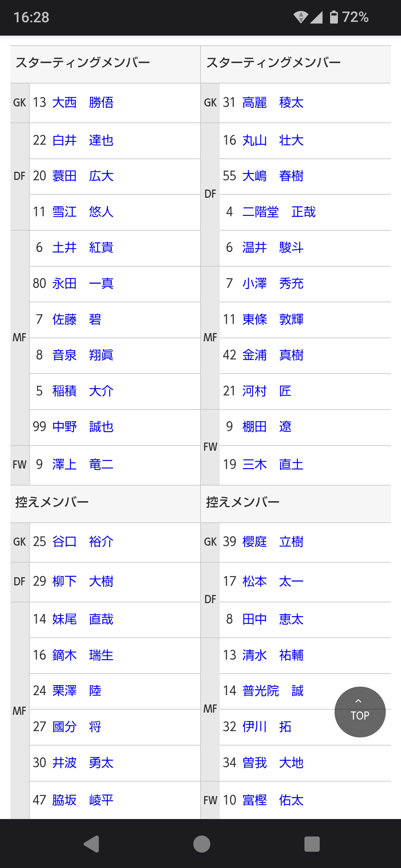This screenshot has width=401, height=868.
Task: Open player link 佐藤 碧
Action: click(x=76, y=319)
